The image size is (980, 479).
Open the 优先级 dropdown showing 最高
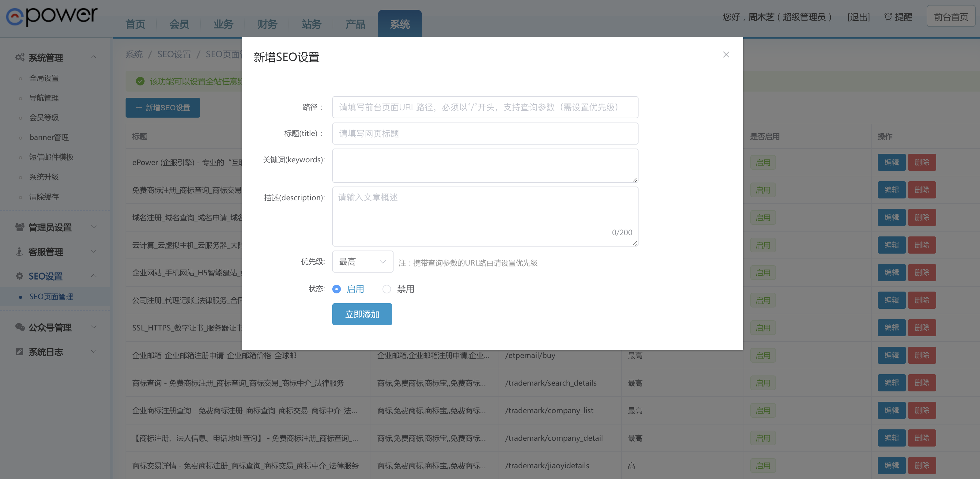(363, 261)
